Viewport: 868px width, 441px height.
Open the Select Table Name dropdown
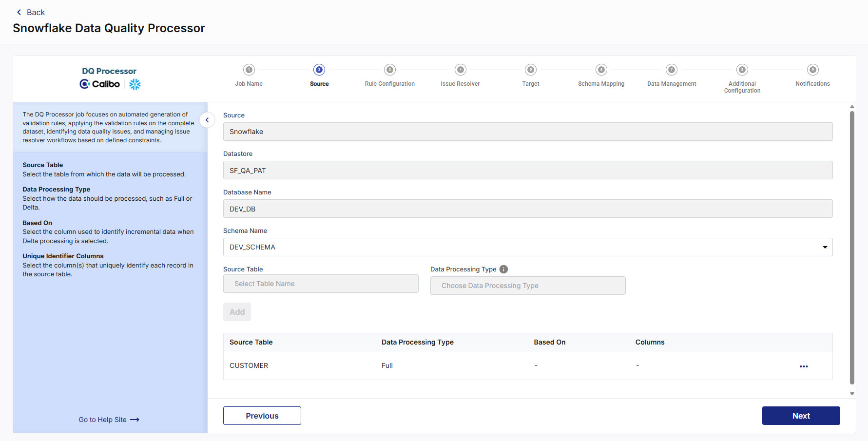tap(321, 284)
